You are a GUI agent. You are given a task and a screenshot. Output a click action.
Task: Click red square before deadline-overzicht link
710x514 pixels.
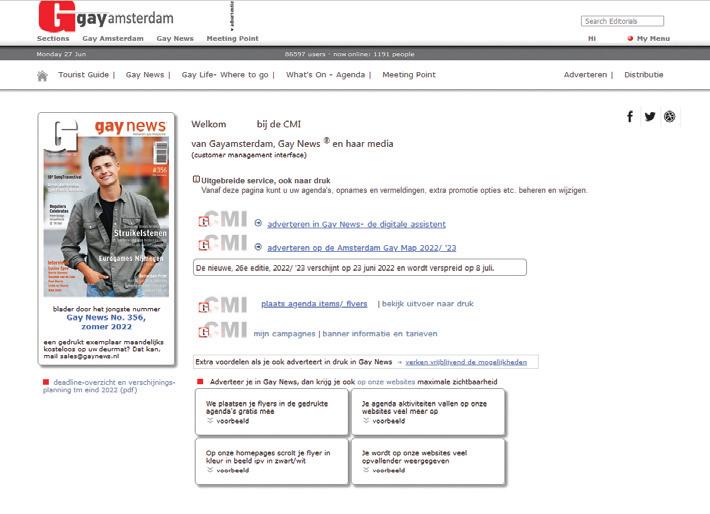(46, 382)
